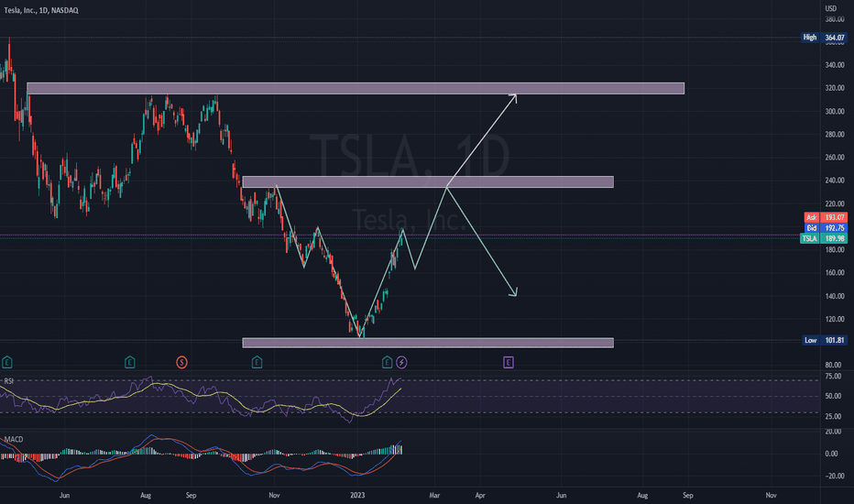The height and width of the screenshot is (504, 854).
Task: Select the support zone rectangle near 101.81
Action: (428, 343)
